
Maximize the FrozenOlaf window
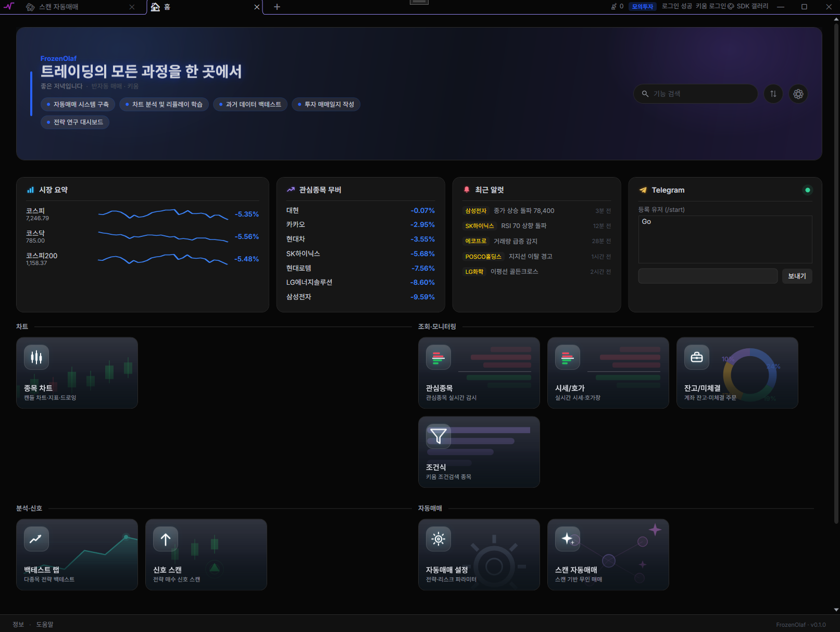[804, 7]
